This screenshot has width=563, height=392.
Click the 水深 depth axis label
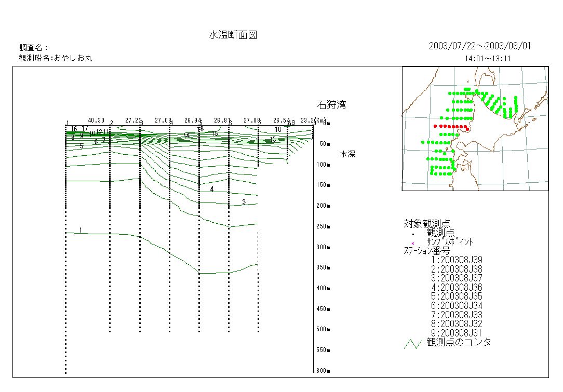click(347, 154)
